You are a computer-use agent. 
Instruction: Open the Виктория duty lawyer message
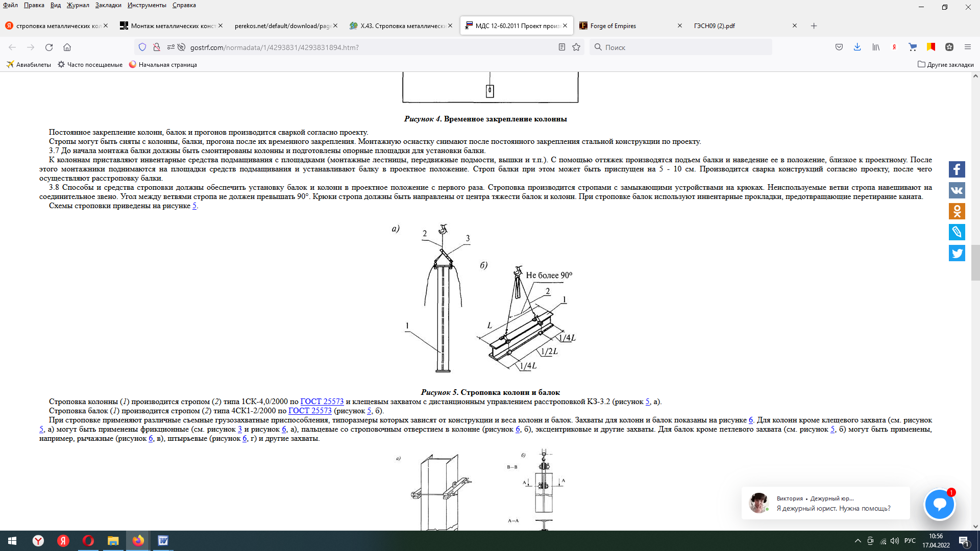pos(825,503)
